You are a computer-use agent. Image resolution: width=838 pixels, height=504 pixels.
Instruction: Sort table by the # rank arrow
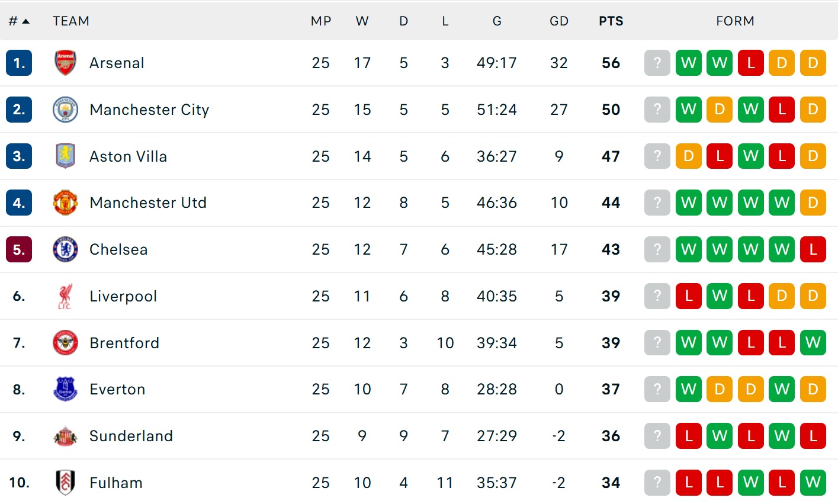[25, 21]
